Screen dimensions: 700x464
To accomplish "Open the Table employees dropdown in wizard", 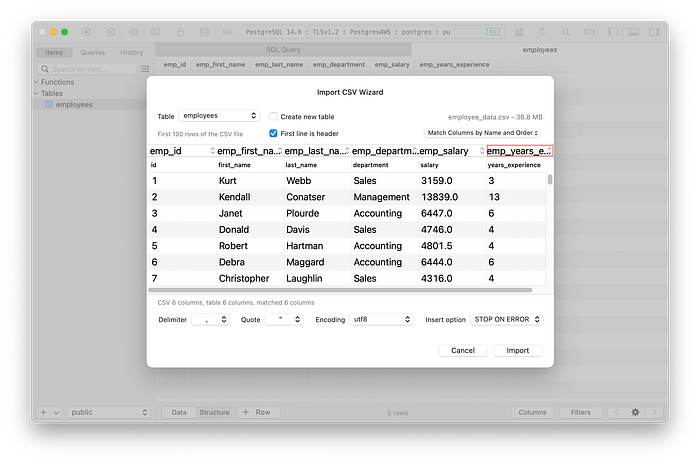I will pyautogui.click(x=219, y=116).
